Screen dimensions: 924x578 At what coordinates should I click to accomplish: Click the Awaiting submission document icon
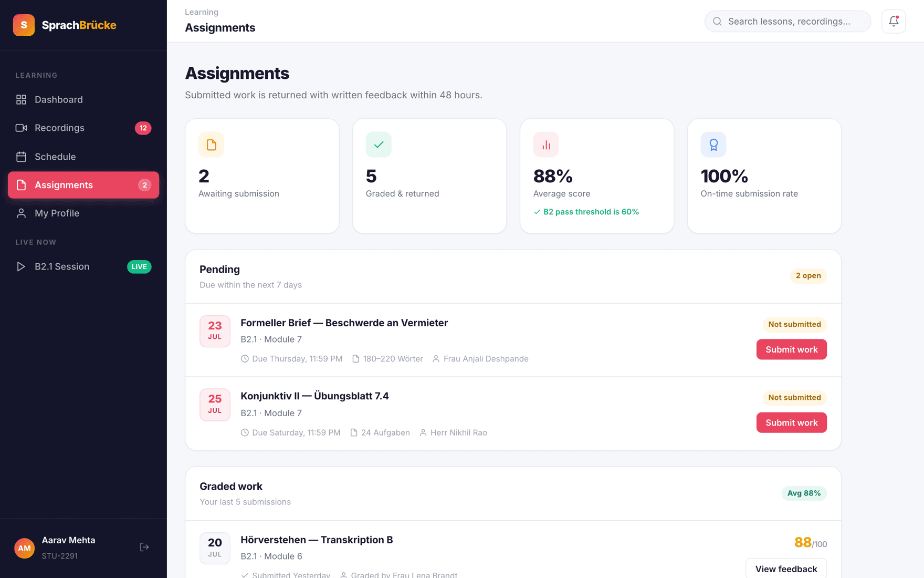pos(211,145)
